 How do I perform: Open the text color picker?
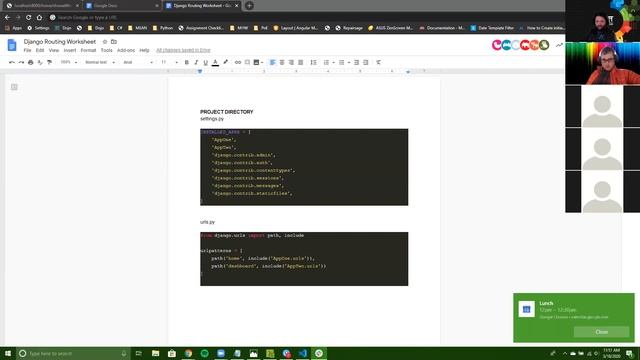tap(215, 62)
